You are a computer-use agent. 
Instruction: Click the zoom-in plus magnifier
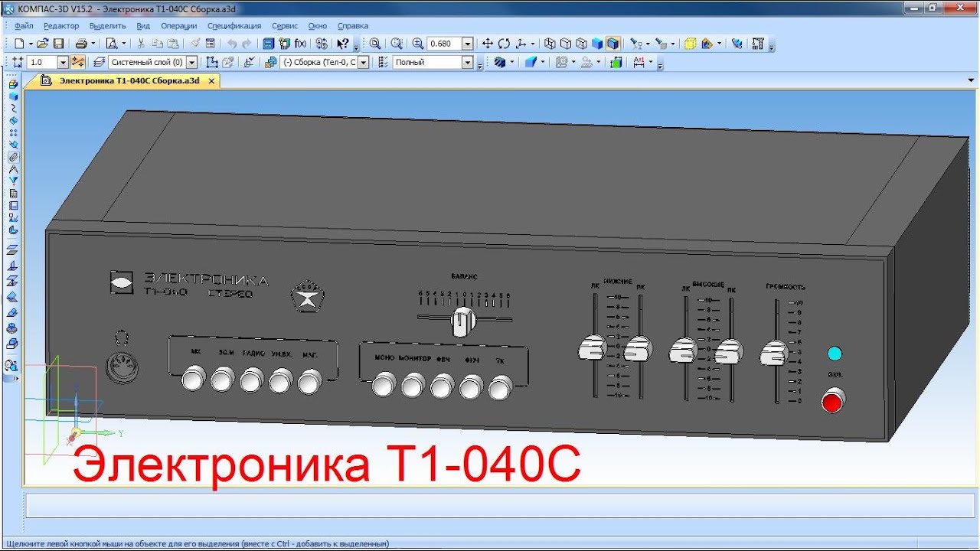coord(417,44)
